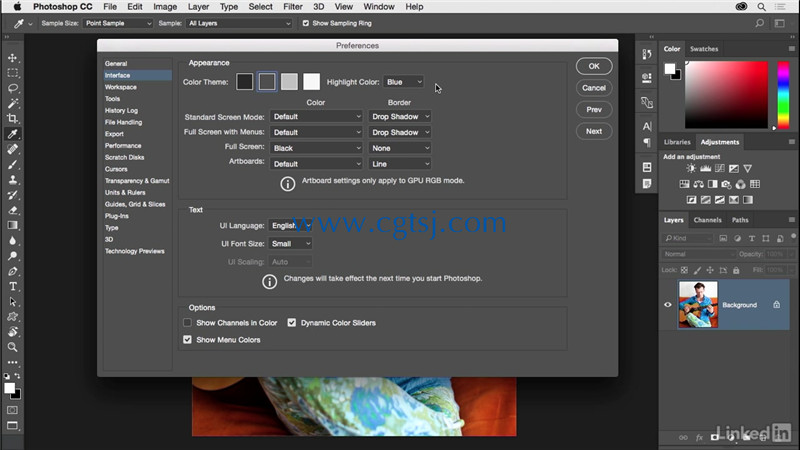Select the Horizontal Type tool
Image resolution: width=800 pixels, height=450 pixels.
(12, 287)
